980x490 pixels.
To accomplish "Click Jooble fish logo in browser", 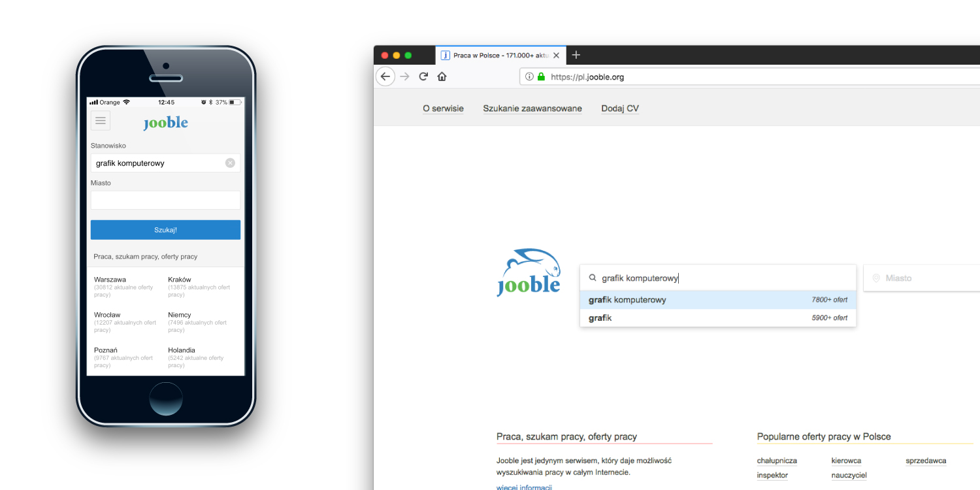I will point(529,272).
